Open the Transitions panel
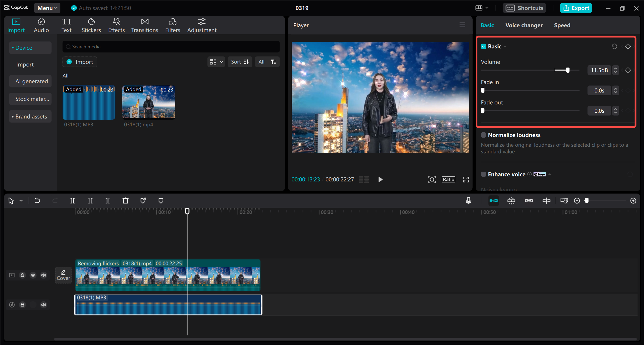This screenshot has height=345, width=644. (144, 25)
